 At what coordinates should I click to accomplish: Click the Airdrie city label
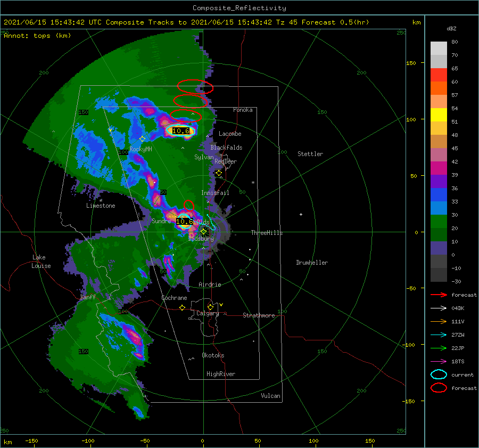click(x=210, y=284)
